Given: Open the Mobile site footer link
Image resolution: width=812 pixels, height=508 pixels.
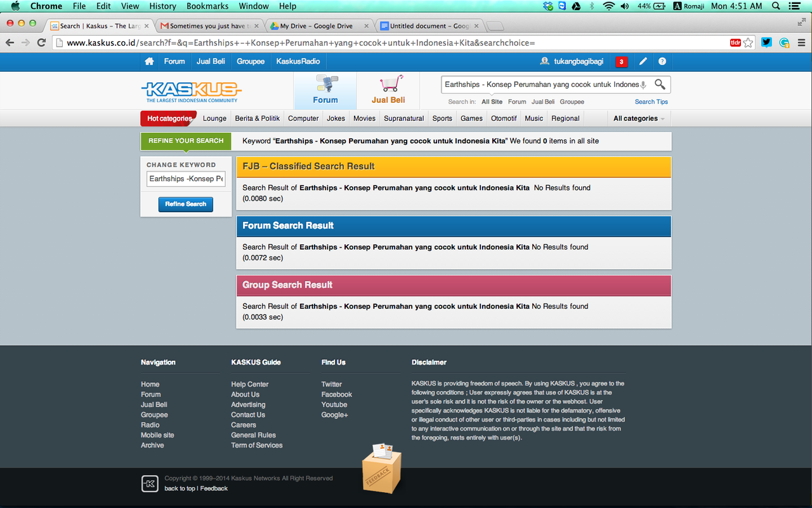Looking at the screenshot, I should (x=157, y=435).
